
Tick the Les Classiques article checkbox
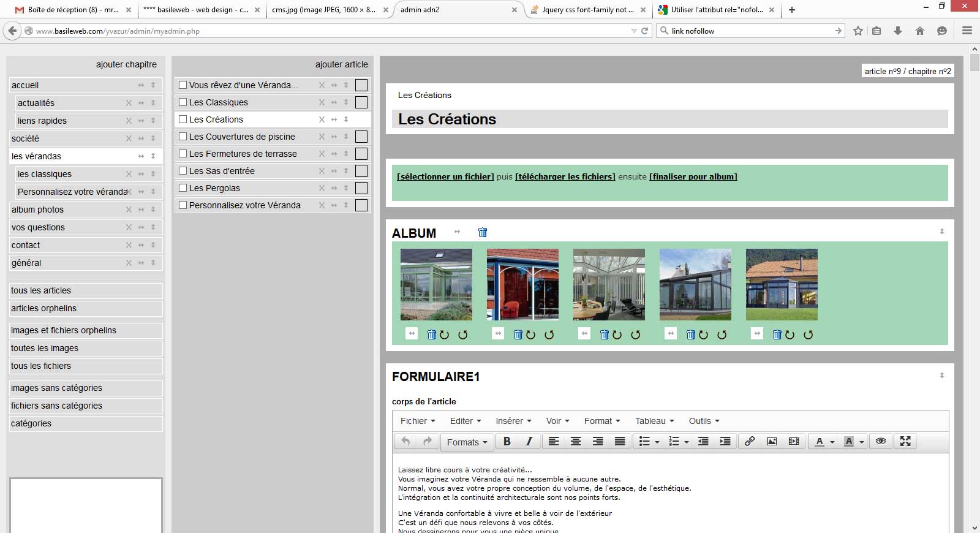coord(183,102)
